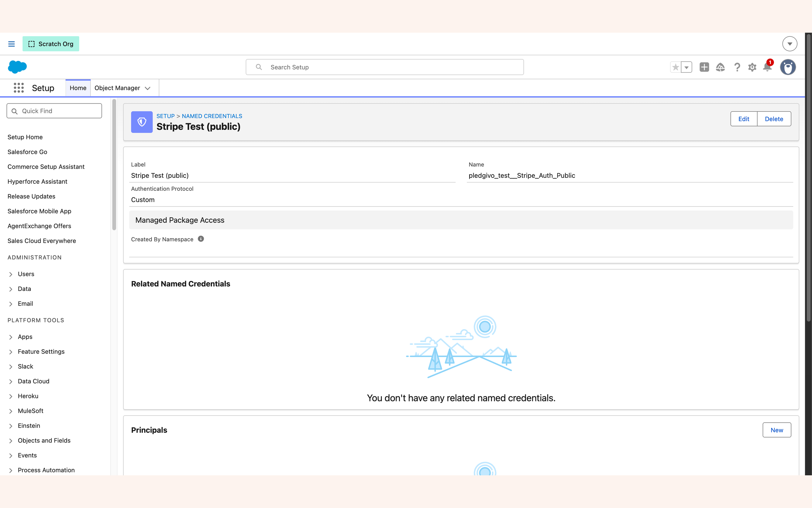Open the notifications bell
This screenshot has width=812, height=508.
767,67
